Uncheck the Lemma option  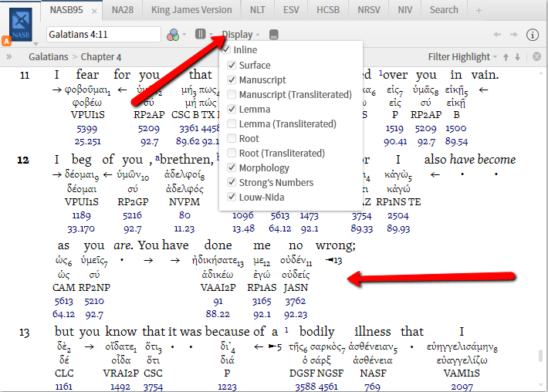coord(232,109)
